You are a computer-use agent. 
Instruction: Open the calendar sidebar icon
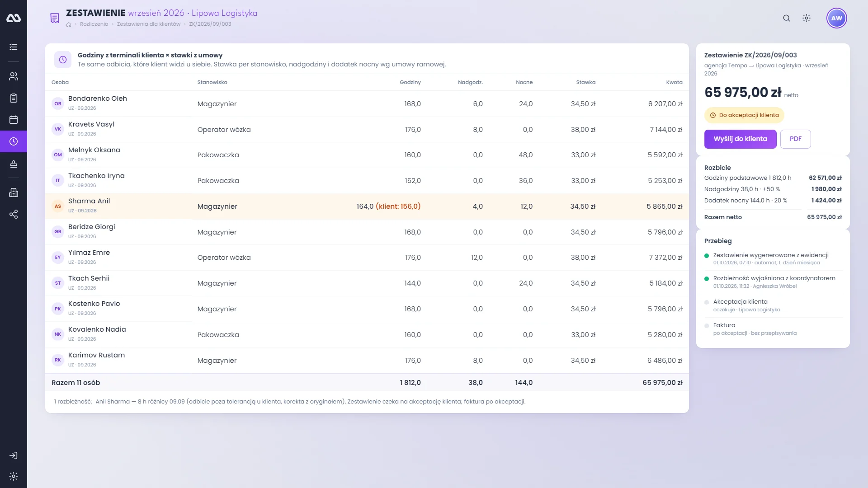(x=14, y=120)
